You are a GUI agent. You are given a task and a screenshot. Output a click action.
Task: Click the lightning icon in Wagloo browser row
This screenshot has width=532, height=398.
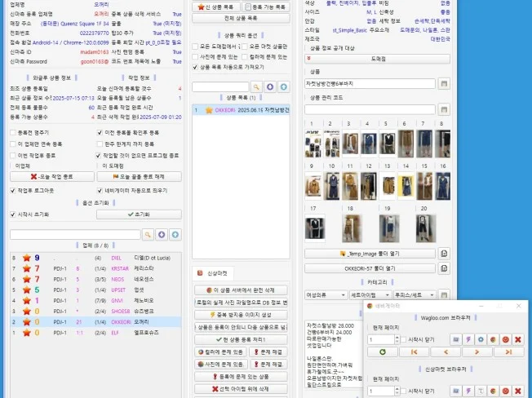coord(469,338)
